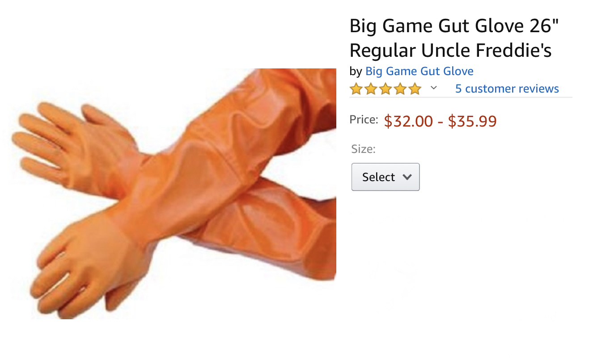
Task: Visit the Big Game Gut Glove brand link
Action: 420,71
